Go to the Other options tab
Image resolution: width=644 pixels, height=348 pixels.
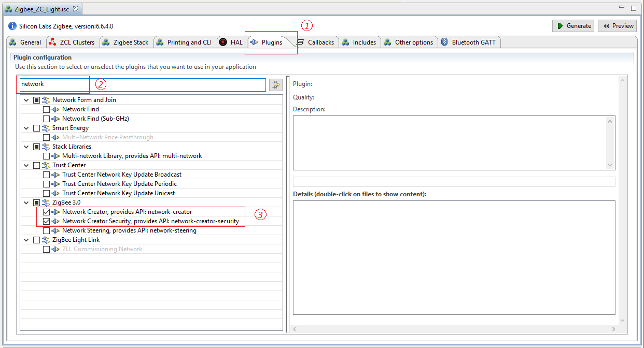pyautogui.click(x=409, y=42)
